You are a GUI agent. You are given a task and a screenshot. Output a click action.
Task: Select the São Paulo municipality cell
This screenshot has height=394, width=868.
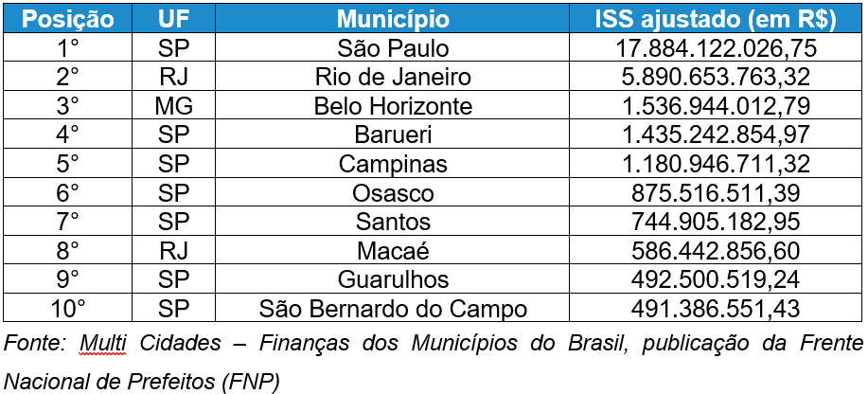coord(393,47)
